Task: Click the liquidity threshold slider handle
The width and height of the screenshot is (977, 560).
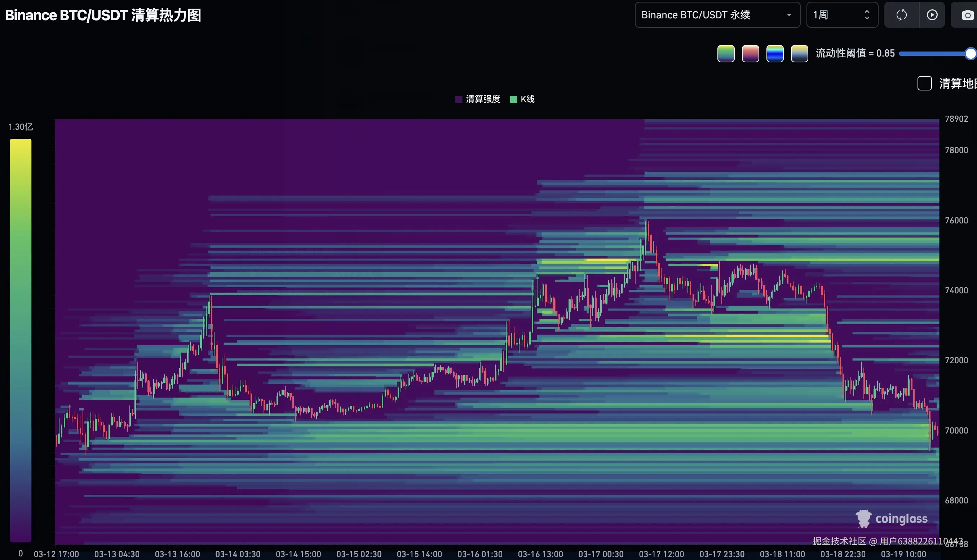Action: click(x=971, y=54)
